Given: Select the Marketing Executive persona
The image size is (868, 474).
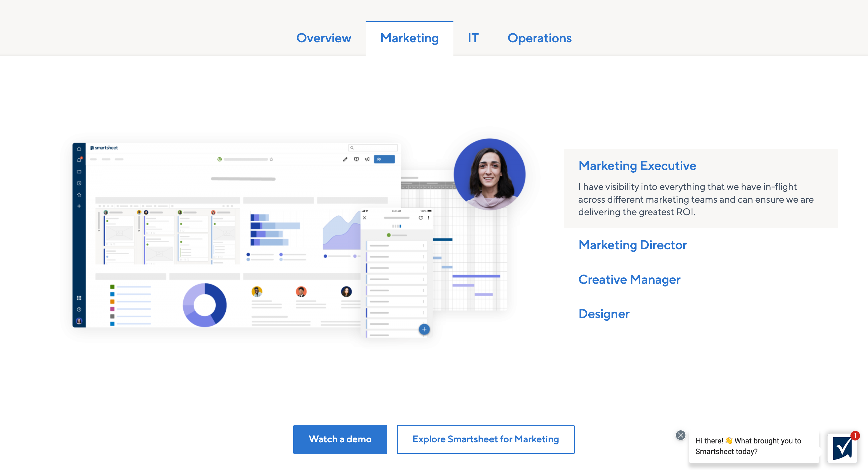Looking at the screenshot, I should click(637, 166).
